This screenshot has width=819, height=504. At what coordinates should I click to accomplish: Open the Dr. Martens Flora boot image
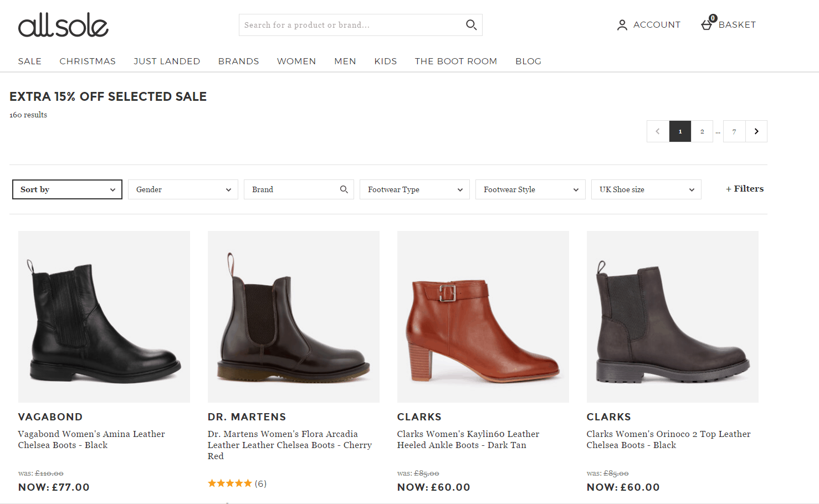tap(294, 317)
